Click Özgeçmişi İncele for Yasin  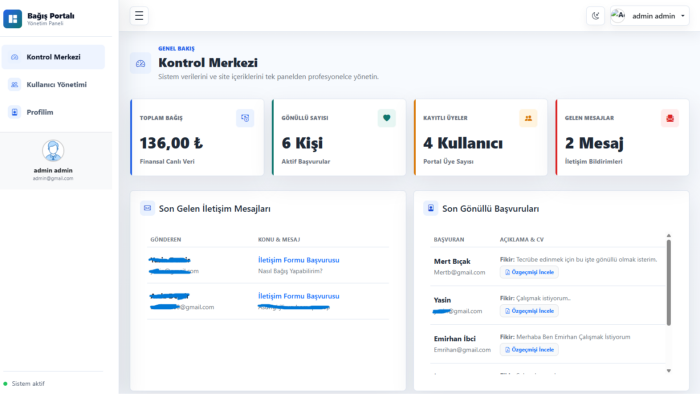point(529,311)
